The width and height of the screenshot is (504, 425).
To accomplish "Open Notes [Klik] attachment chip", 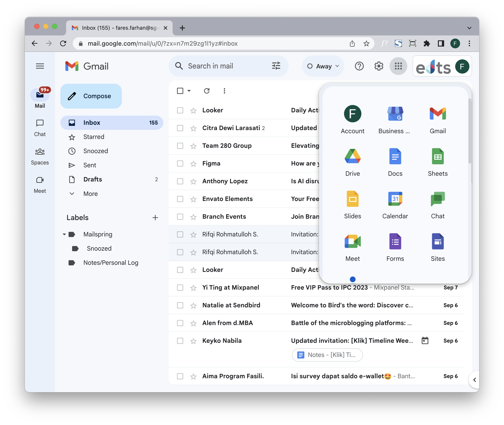I will click(x=327, y=355).
